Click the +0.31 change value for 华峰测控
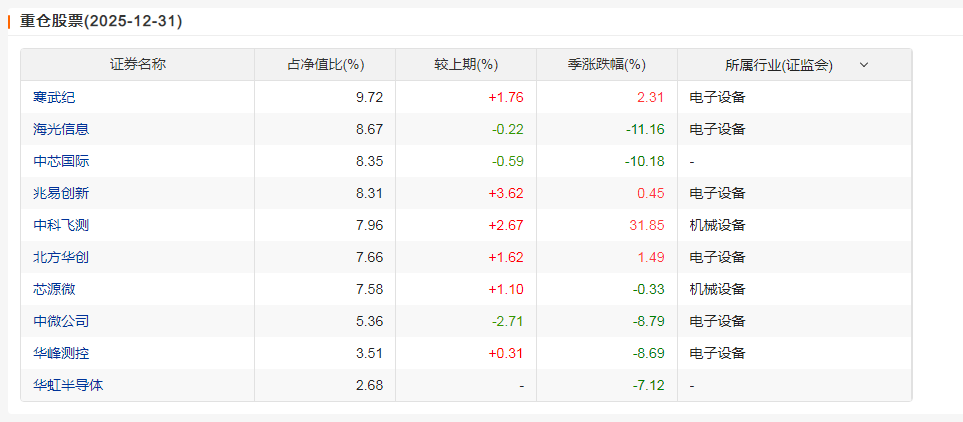The height and width of the screenshot is (422, 963). [506, 353]
